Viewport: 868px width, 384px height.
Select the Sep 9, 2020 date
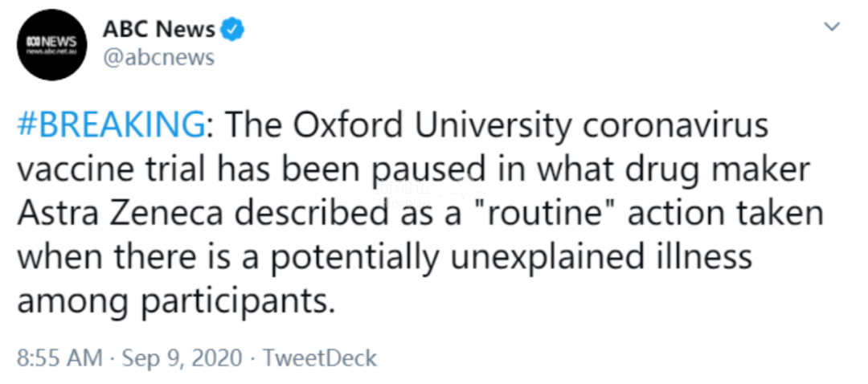(x=182, y=358)
